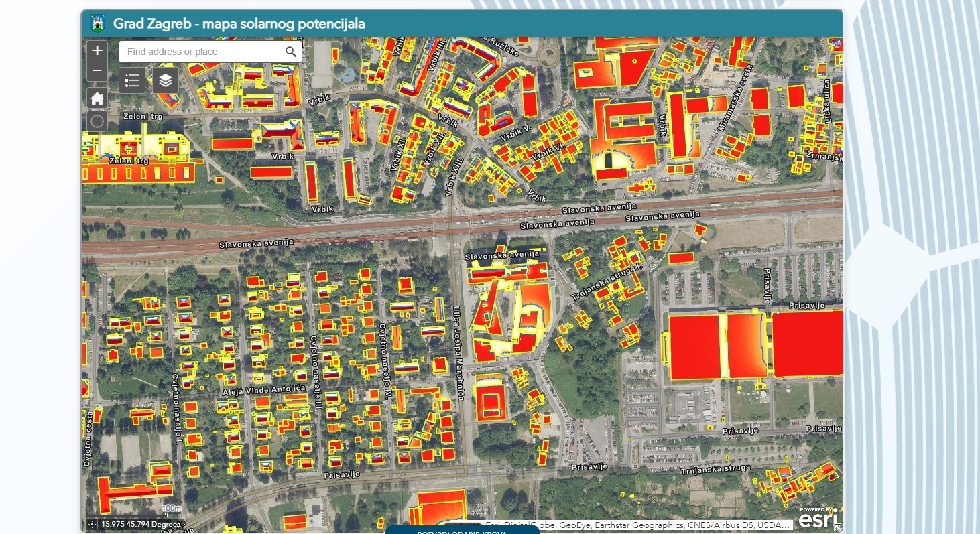Click the Ulica Josipa Marohnića street label
The width and height of the screenshot is (980, 534).
point(460,352)
